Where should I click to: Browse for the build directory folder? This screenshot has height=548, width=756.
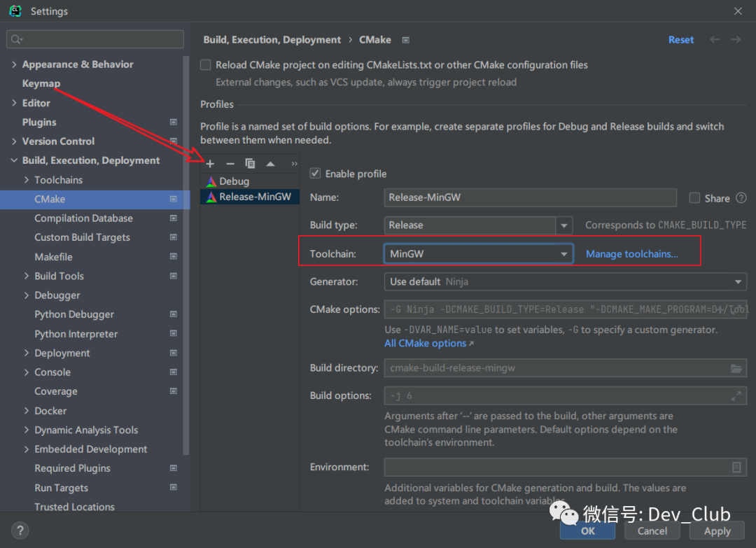coord(736,368)
